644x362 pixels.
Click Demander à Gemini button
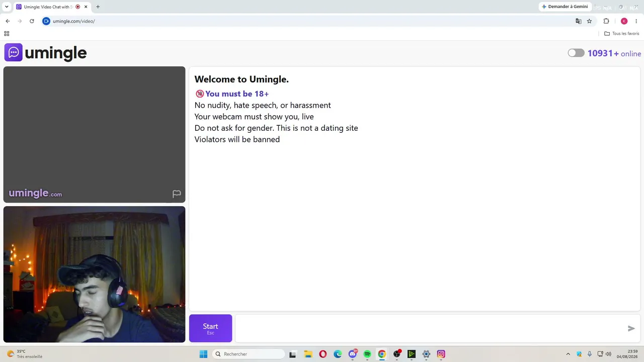coord(565,7)
